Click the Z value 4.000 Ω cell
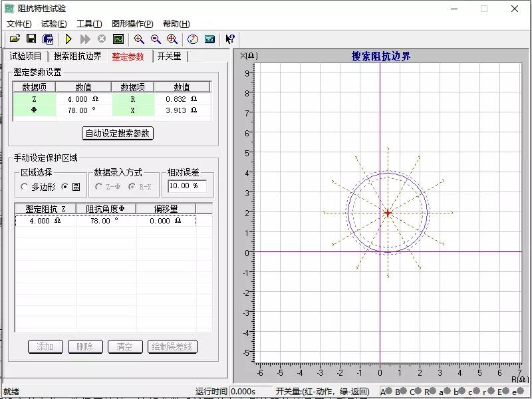The image size is (532, 399). tap(82, 98)
